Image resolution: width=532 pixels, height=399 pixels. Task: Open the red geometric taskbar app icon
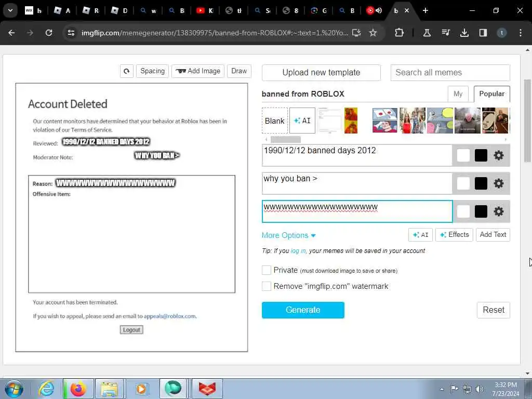(x=207, y=389)
